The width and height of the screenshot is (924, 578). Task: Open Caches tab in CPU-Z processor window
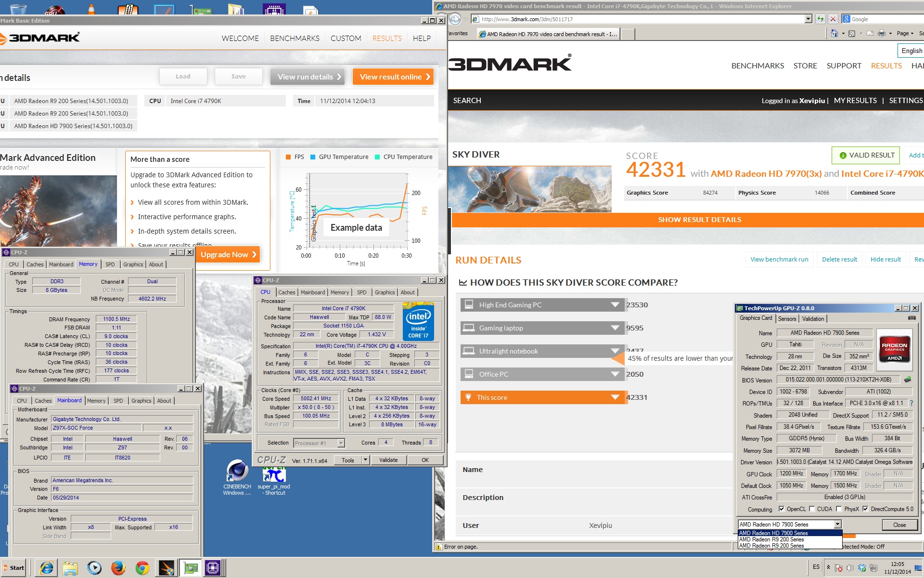pyautogui.click(x=286, y=292)
